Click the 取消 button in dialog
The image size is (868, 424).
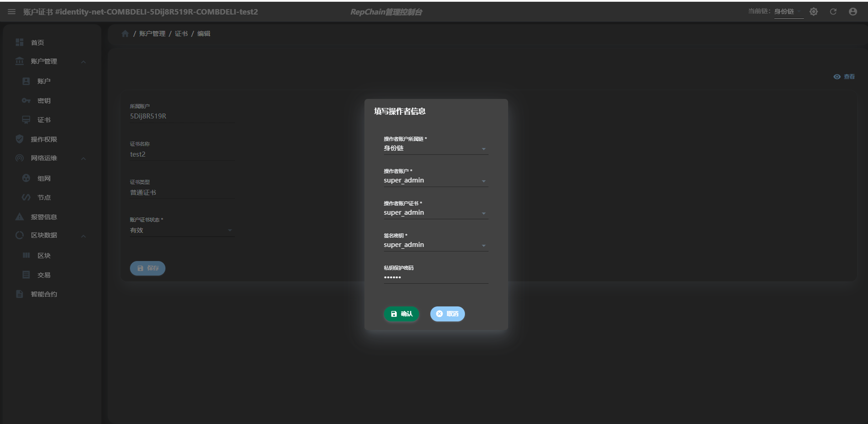tap(448, 314)
